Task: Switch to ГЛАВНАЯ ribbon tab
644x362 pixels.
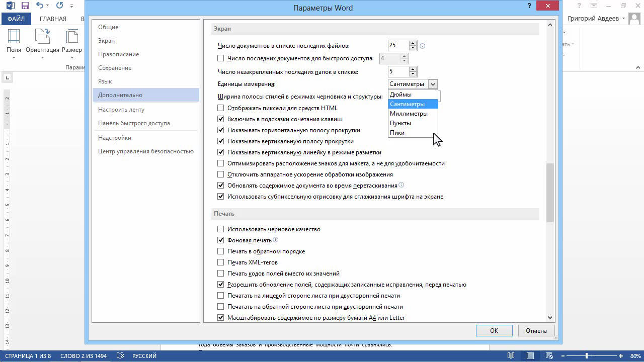Action: click(x=53, y=19)
